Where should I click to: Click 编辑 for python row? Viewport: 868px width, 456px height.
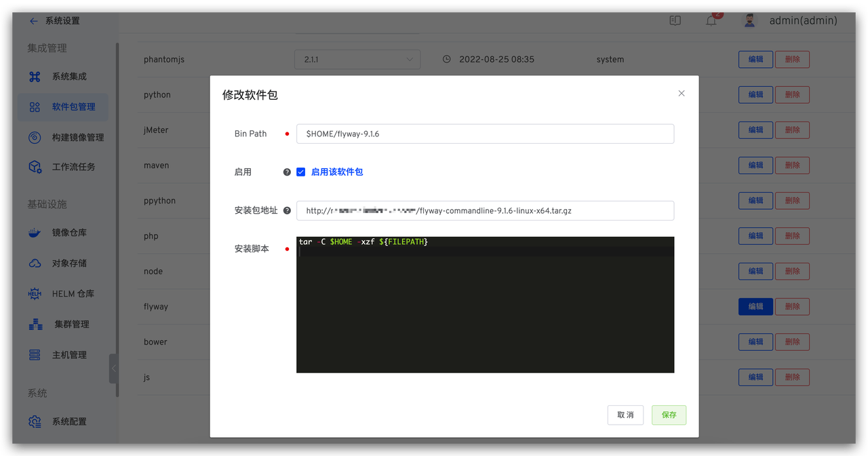click(755, 94)
